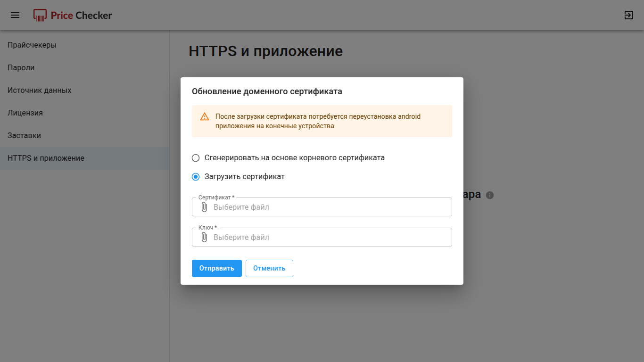Click the Price Checker title text
Image resolution: width=644 pixels, height=362 pixels.
click(81, 16)
